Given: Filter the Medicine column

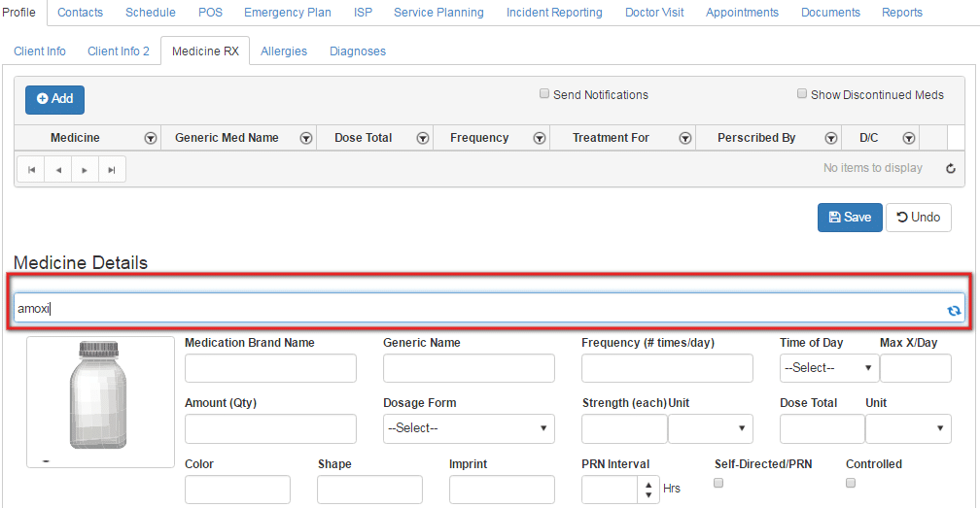Looking at the screenshot, I should click(150, 139).
